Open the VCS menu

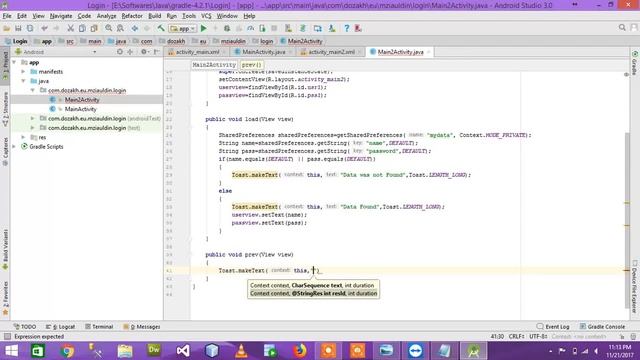click(206, 16)
